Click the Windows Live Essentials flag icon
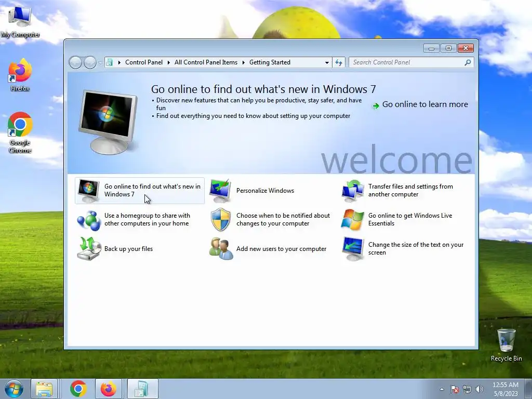532x399 pixels. (x=353, y=220)
